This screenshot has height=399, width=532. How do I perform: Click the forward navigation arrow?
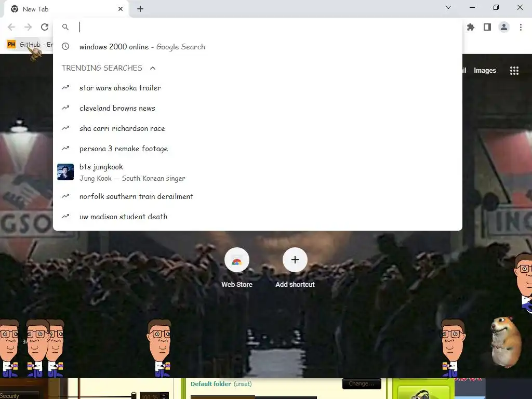click(x=28, y=27)
